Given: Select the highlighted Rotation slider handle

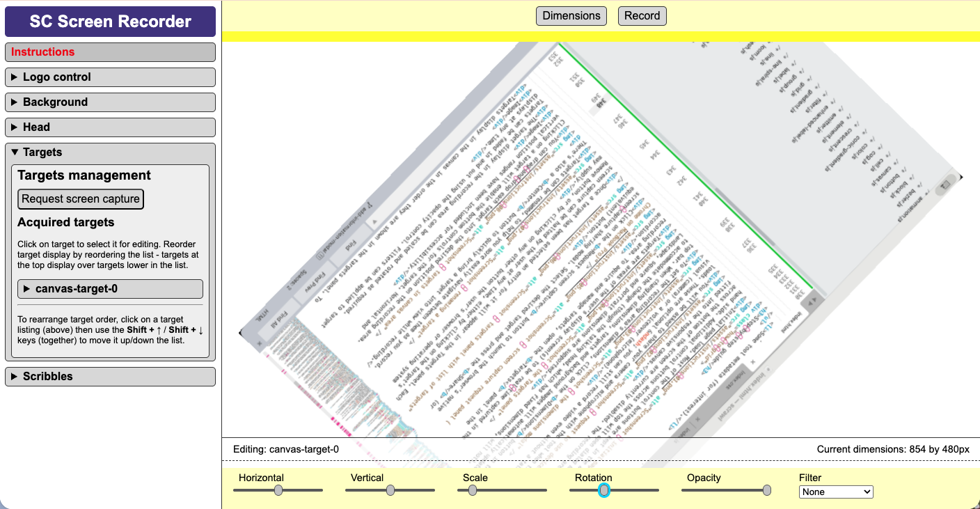Looking at the screenshot, I should [x=603, y=490].
